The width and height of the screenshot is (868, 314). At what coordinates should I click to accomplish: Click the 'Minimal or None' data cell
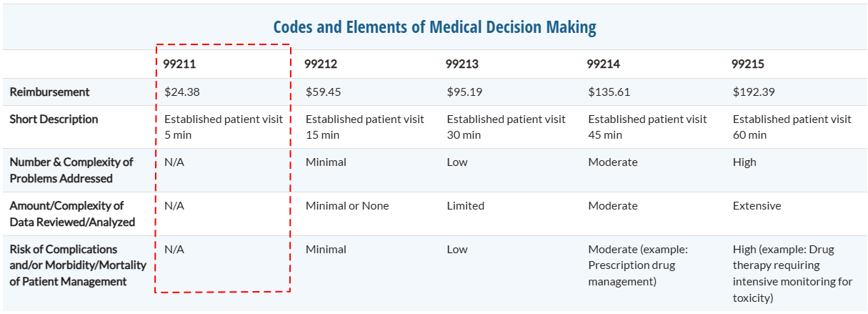coord(347,206)
